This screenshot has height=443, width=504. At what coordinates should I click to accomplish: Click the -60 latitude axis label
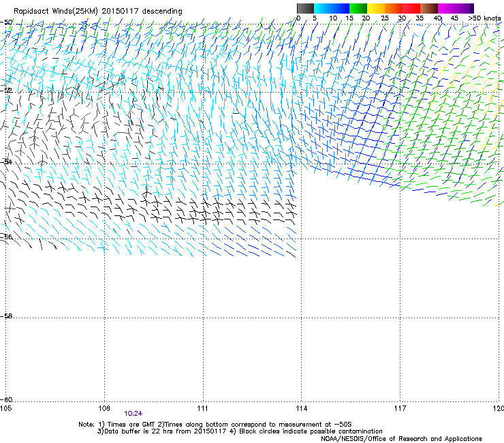coord(6,399)
